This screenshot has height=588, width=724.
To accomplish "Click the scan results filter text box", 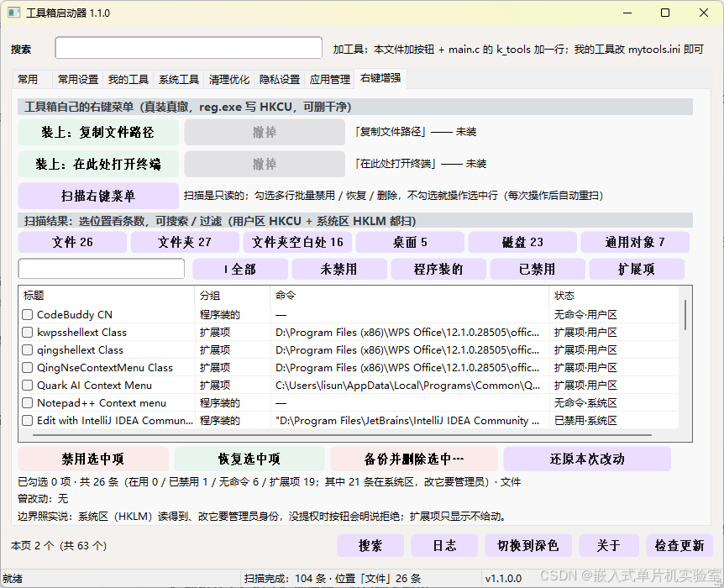I will 102,268.
